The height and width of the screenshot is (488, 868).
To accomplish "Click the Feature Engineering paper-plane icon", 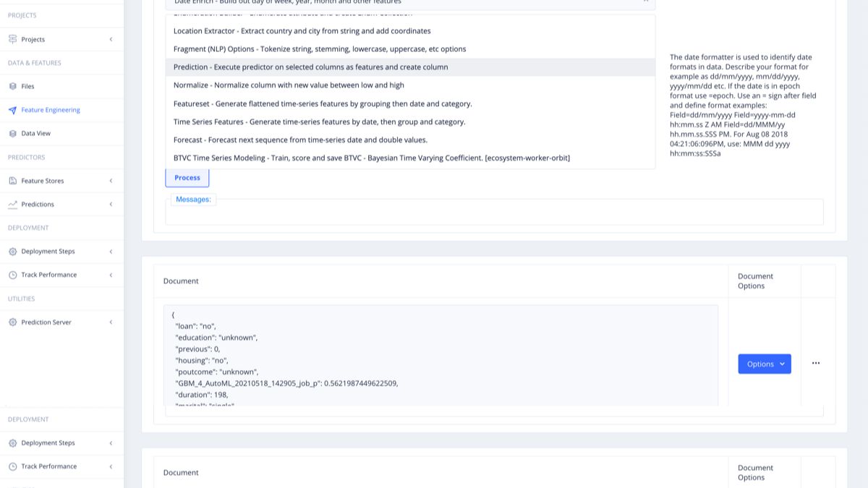I will 12,110.
